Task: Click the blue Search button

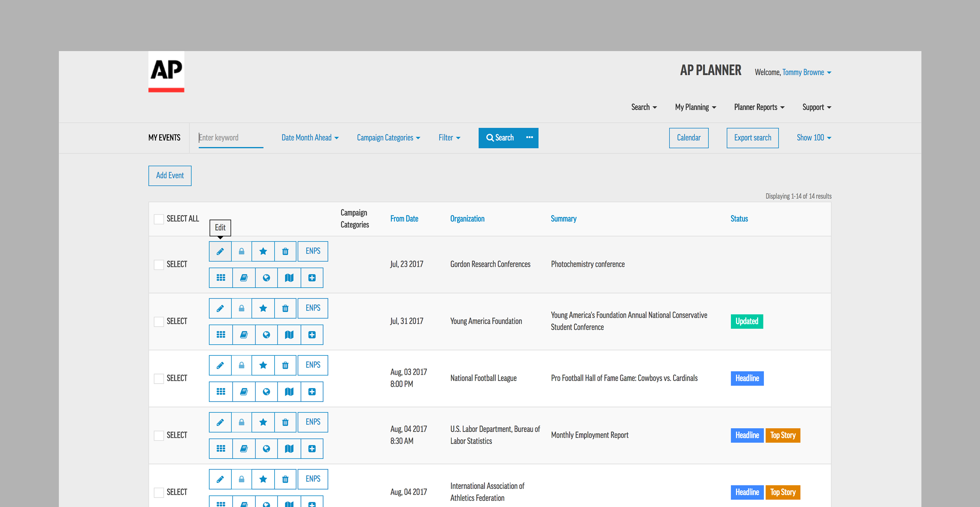Action: click(x=500, y=138)
